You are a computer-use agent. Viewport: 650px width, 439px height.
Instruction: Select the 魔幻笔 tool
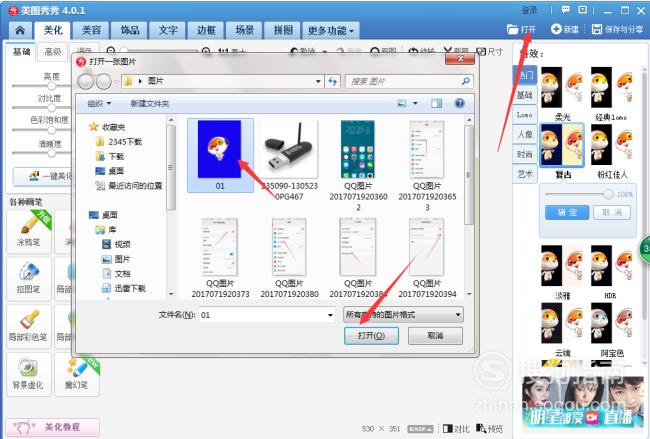(x=77, y=374)
